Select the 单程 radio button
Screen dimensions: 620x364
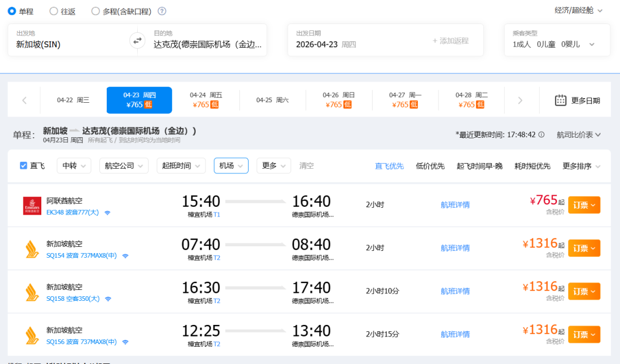click(x=12, y=11)
